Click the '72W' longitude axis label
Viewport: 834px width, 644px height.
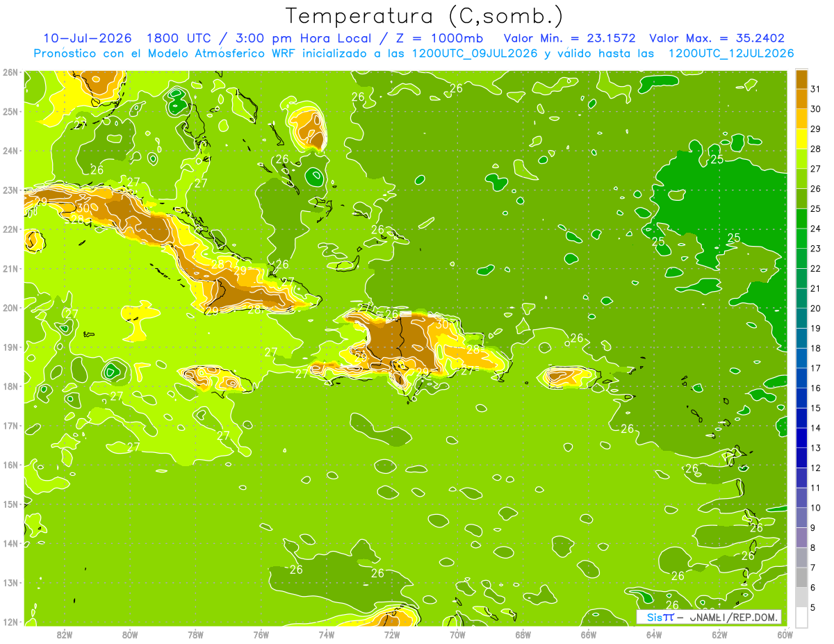(x=392, y=634)
